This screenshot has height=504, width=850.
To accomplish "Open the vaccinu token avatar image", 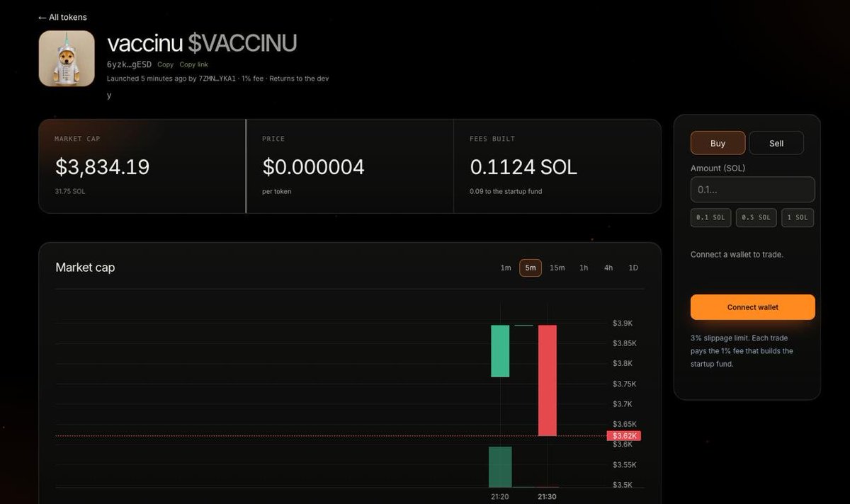I will (x=67, y=59).
